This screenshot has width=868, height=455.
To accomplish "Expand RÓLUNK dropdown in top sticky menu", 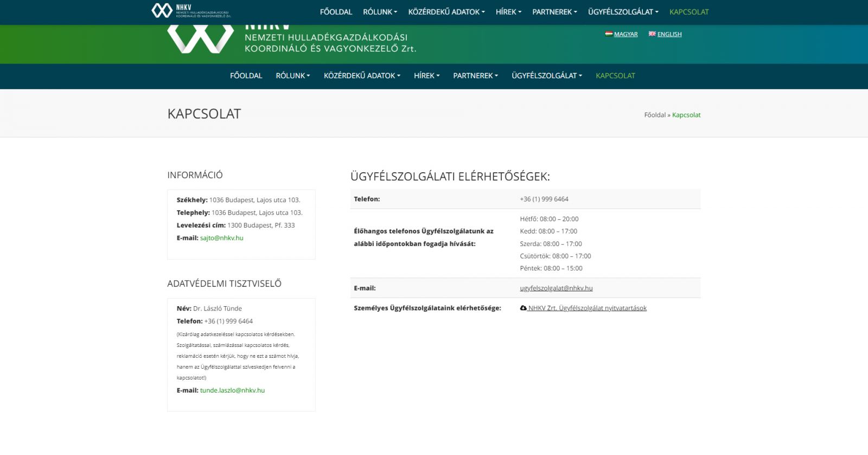I will (380, 12).
